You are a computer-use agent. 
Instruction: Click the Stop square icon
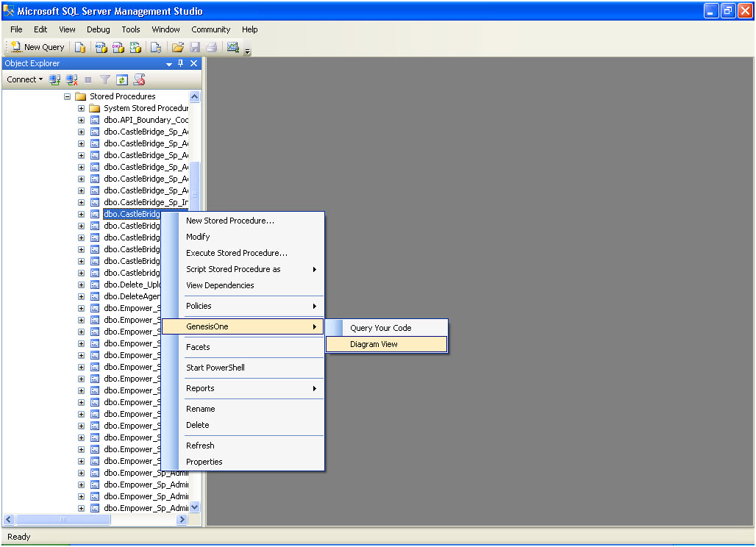pos(88,79)
